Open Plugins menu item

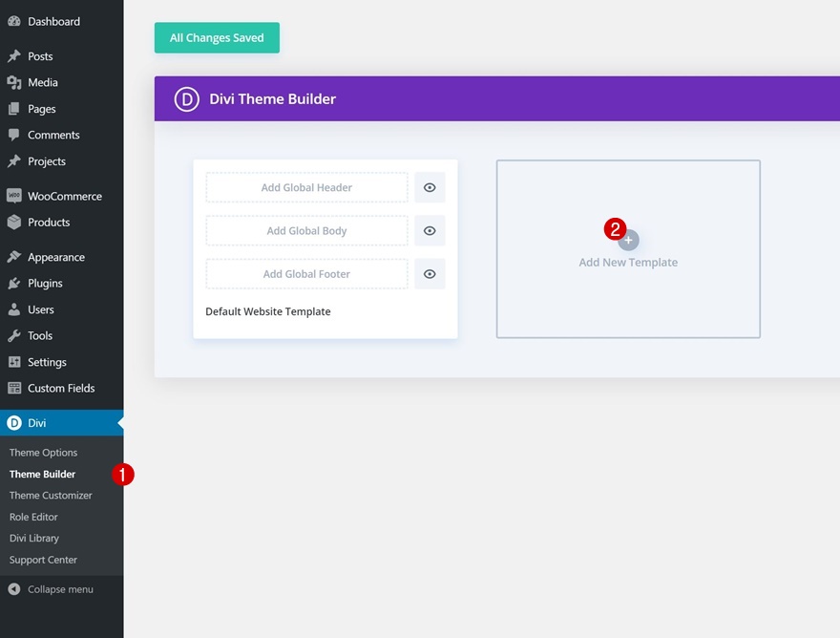point(62,283)
